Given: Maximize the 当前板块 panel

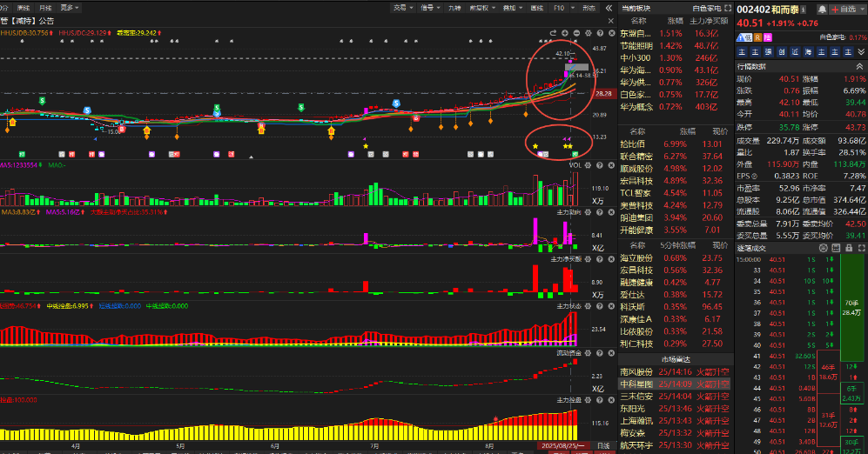Looking at the screenshot, I should 728,9.
